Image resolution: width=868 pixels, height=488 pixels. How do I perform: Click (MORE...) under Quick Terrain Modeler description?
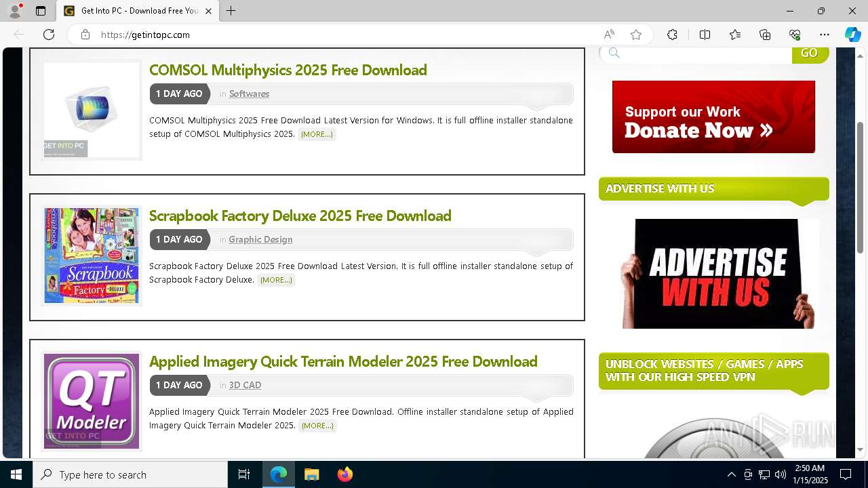pos(317,426)
